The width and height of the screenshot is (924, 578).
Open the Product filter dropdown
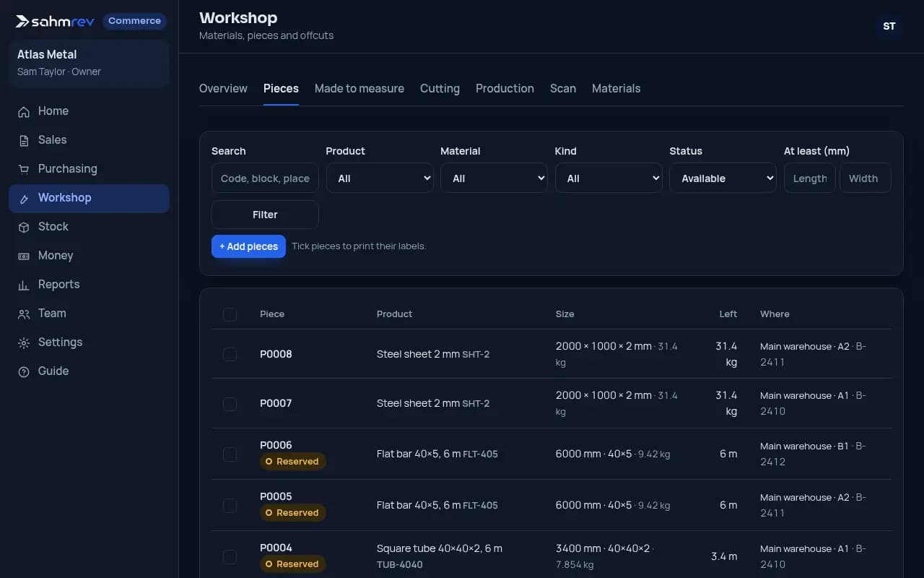point(380,178)
